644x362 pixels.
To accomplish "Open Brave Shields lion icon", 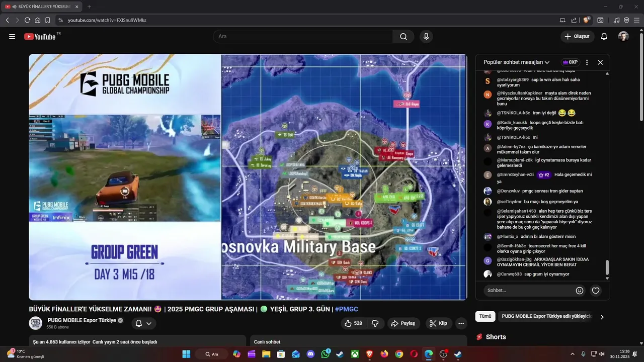I will pos(587,20).
